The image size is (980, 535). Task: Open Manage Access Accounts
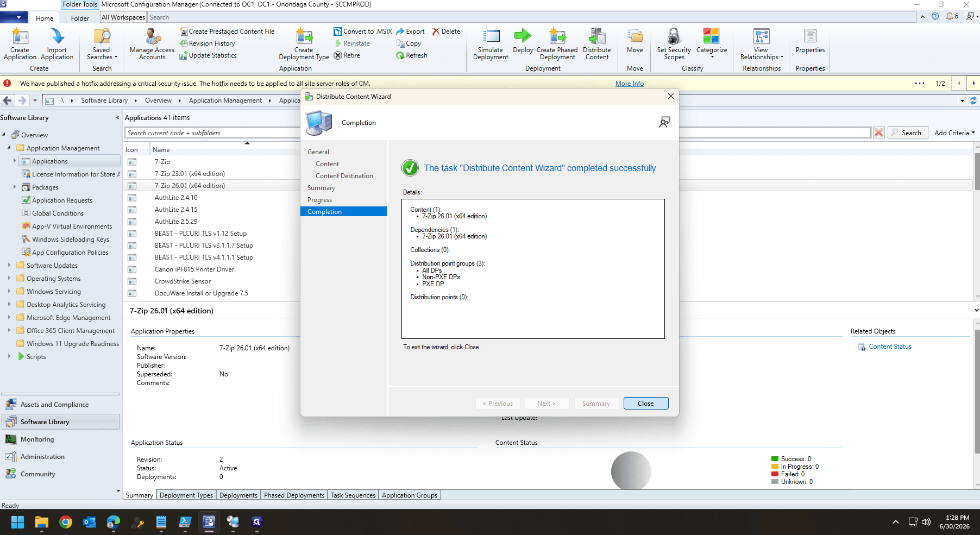pos(152,44)
